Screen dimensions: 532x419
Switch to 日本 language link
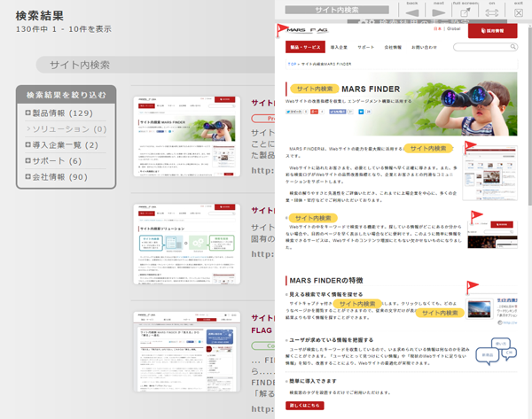437,29
